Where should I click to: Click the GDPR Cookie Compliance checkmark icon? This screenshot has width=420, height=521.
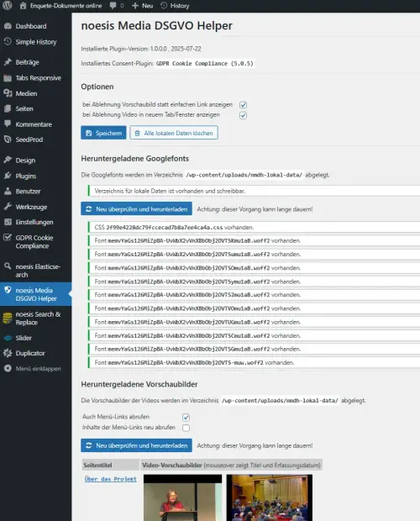8,237
